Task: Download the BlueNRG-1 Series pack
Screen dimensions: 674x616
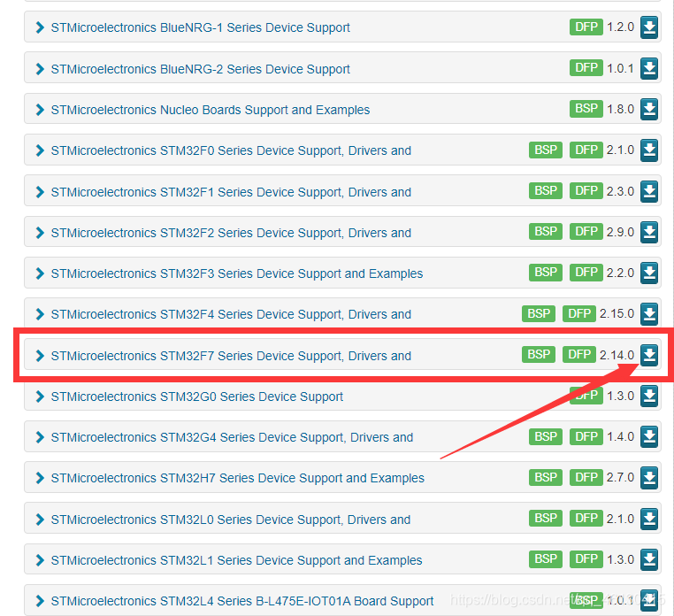Action: point(649,27)
